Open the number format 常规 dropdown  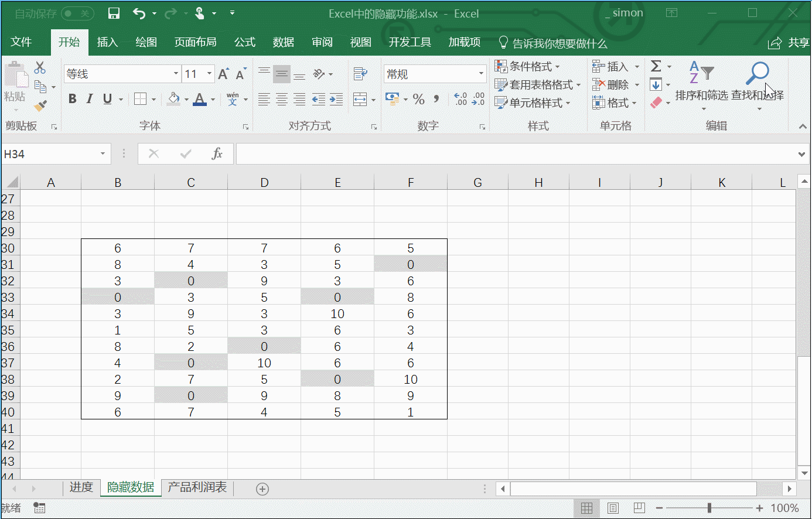click(481, 74)
